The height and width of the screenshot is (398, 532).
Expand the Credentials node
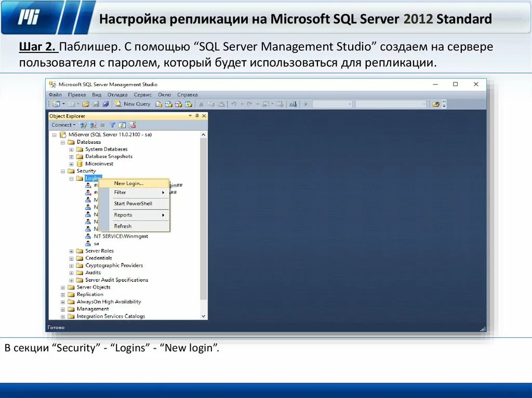point(71,258)
